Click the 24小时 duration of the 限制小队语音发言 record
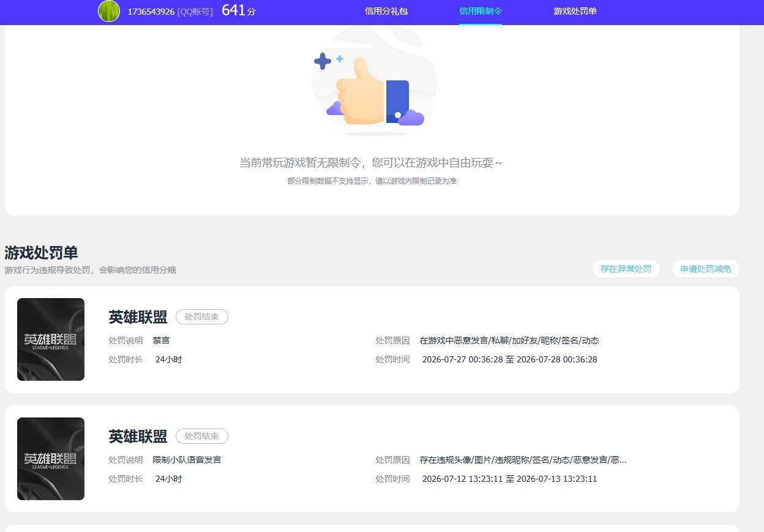The height and width of the screenshot is (532, 764). [x=168, y=479]
